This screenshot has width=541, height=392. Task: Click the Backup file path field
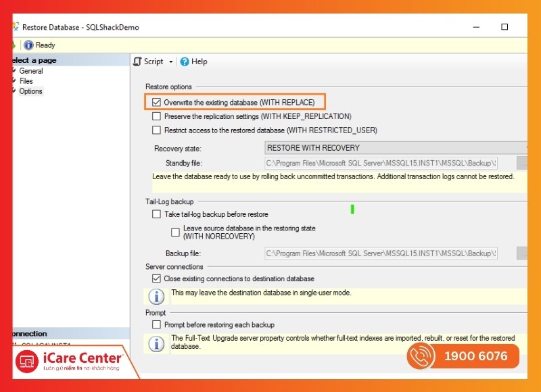(381, 253)
